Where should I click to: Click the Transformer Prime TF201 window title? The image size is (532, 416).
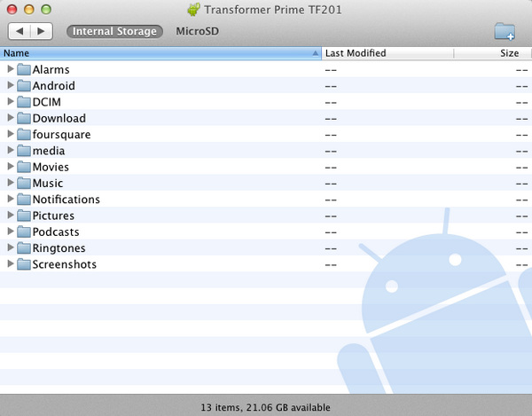(x=273, y=10)
